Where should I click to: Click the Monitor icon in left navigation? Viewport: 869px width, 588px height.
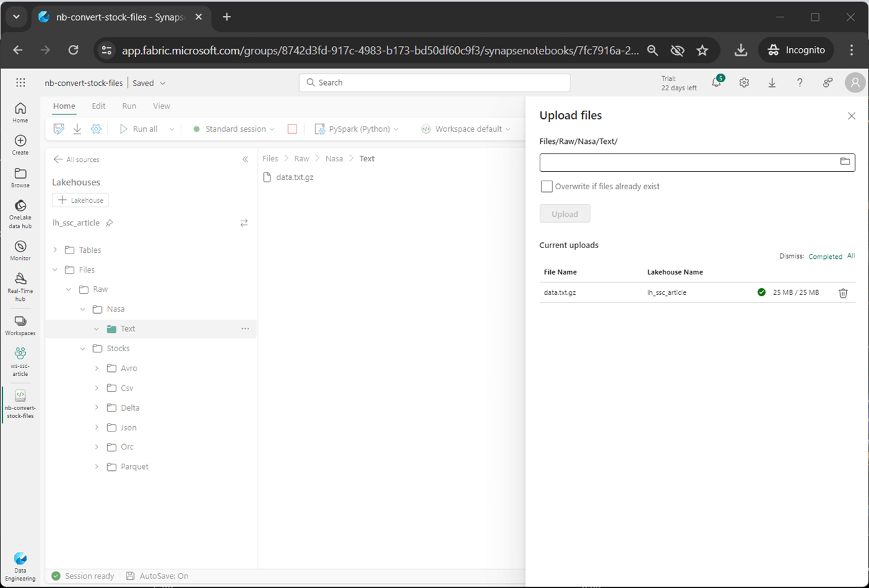click(20, 251)
